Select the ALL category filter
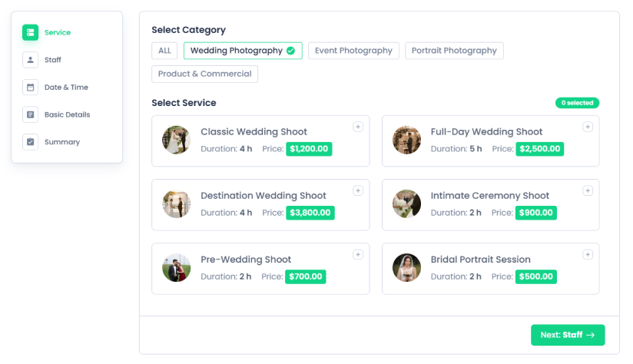This screenshot has width=633, height=364. pos(164,51)
